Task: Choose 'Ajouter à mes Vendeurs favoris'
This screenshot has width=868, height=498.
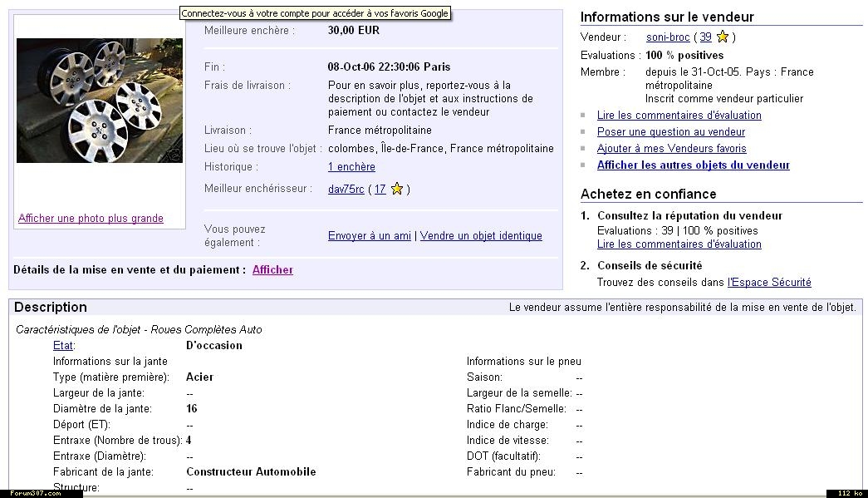Action: click(x=671, y=149)
